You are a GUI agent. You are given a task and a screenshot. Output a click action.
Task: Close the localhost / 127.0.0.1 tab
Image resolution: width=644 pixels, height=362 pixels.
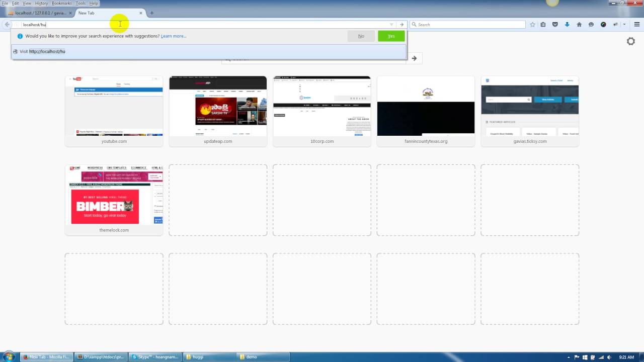70,13
